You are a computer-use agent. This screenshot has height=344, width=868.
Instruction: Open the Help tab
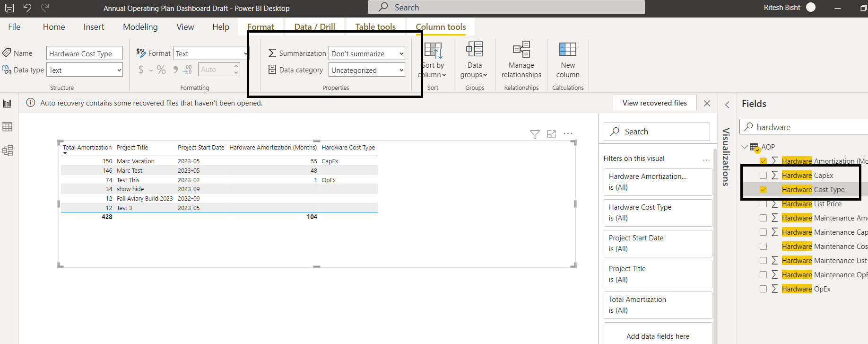221,27
